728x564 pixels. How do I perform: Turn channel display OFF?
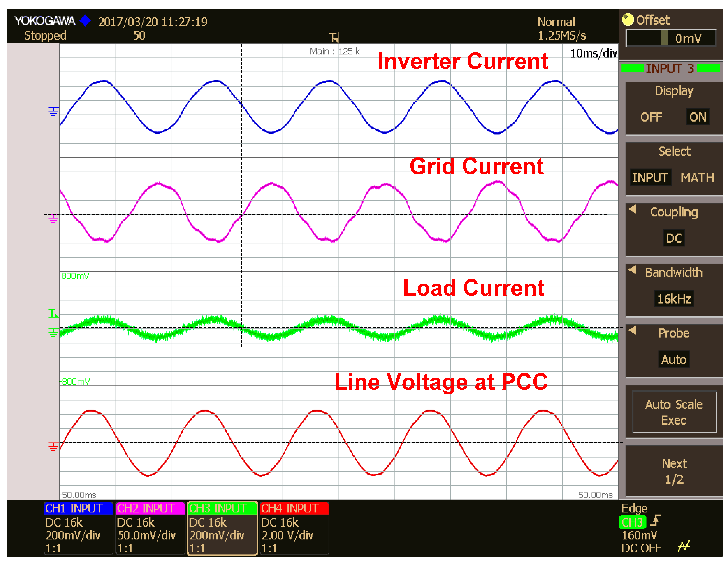[x=651, y=117]
